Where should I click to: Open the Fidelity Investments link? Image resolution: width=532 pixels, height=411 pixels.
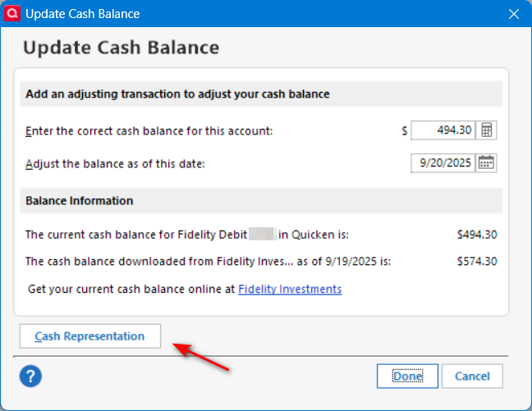tap(290, 289)
